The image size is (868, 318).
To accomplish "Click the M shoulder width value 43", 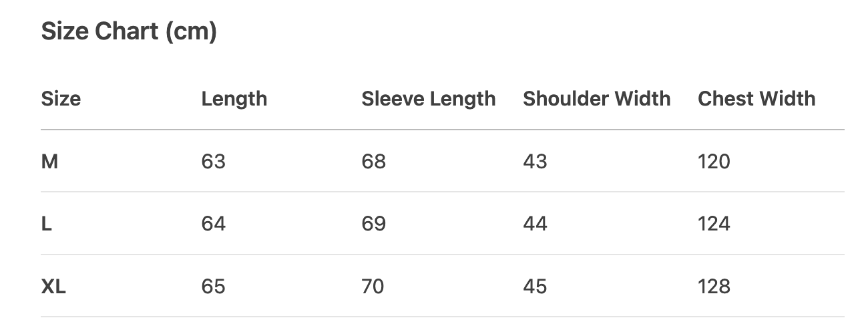I will point(535,162).
